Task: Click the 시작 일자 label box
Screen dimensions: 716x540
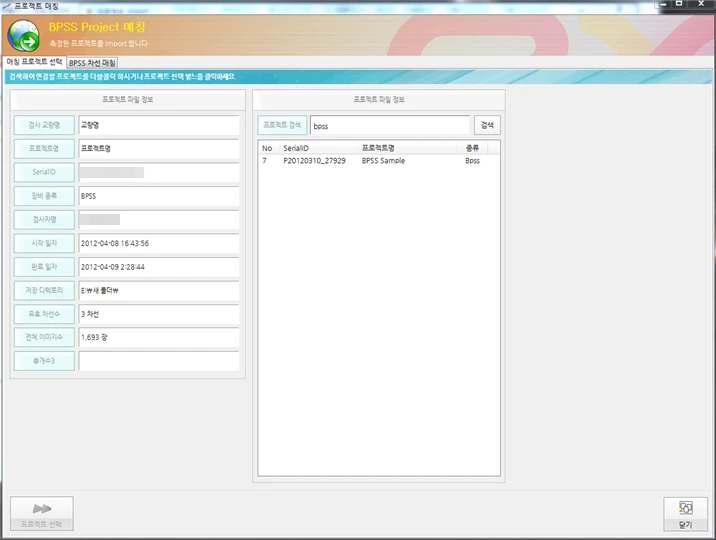Action: [44, 243]
